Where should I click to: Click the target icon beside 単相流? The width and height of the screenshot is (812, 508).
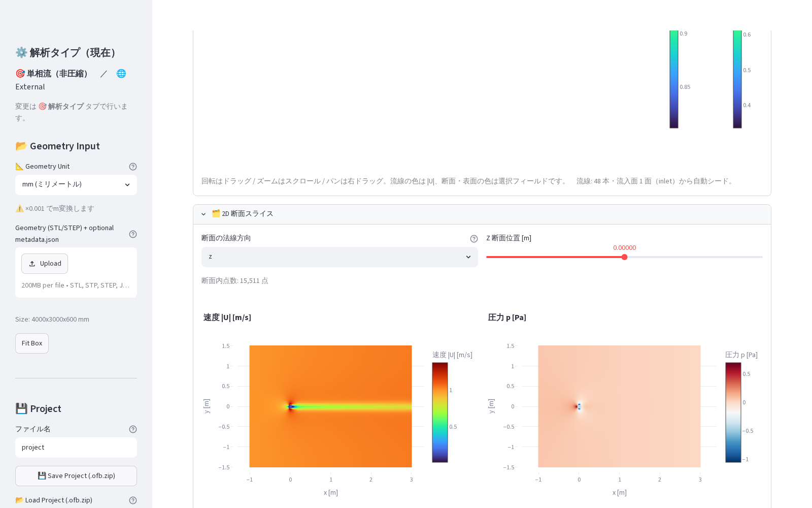[x=20, y=74]
